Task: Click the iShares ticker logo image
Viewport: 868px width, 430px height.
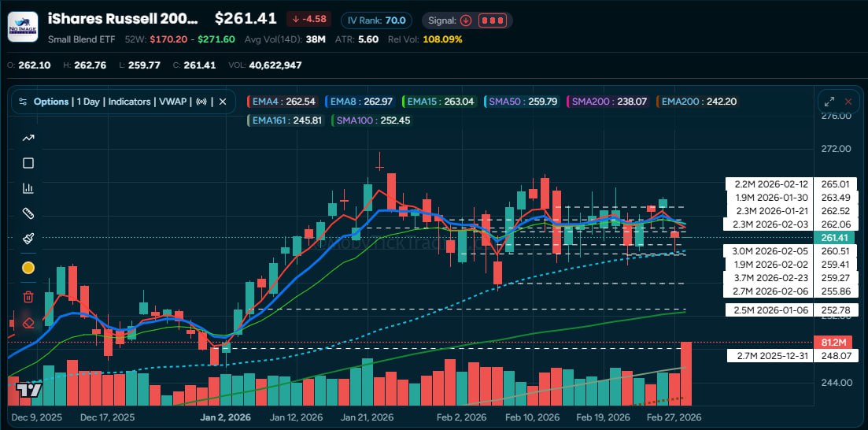Action: tap(23, 27)
